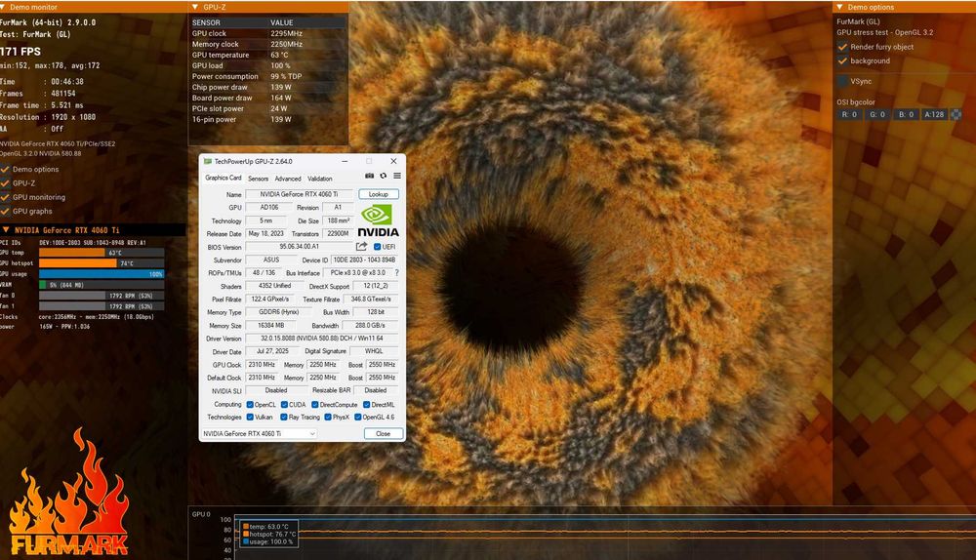The width and height of the screenshot is (976, 560).
Task: Toggle the DirectML checkbox
Action: click(367, 405)
